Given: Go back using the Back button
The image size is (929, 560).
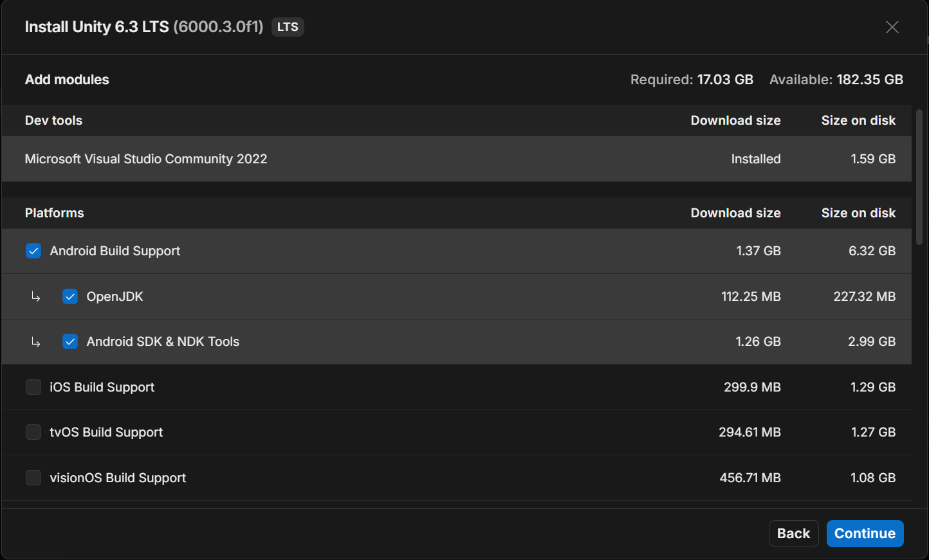Looking at the screenshot, I should [x=793, y=534].
